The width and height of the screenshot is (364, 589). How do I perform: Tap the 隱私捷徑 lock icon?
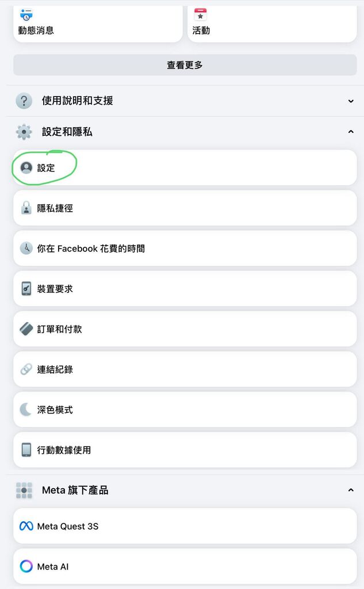26,208
